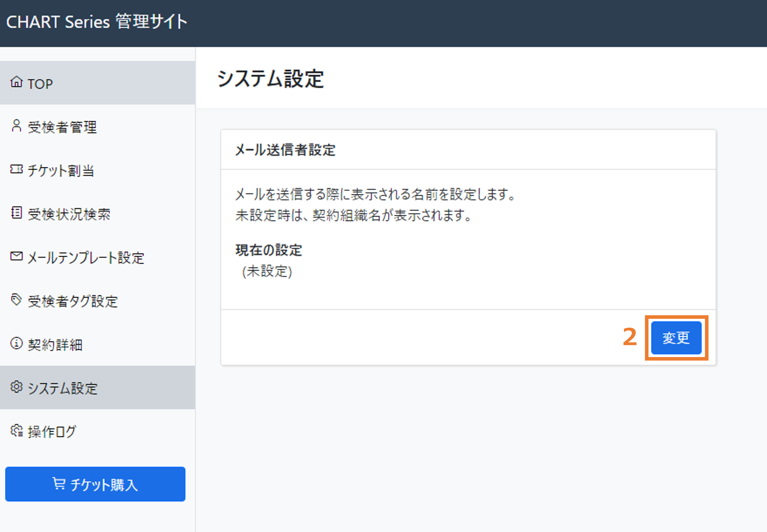This screenshot has width=767, height=532.
Task: Open the TOP menu item
Action: tap(98, 83)
